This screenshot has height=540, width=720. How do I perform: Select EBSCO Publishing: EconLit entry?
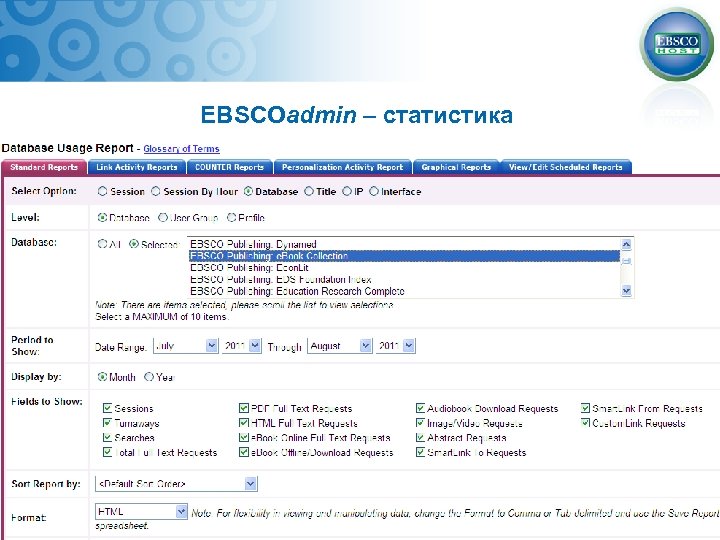coord(404,268)
